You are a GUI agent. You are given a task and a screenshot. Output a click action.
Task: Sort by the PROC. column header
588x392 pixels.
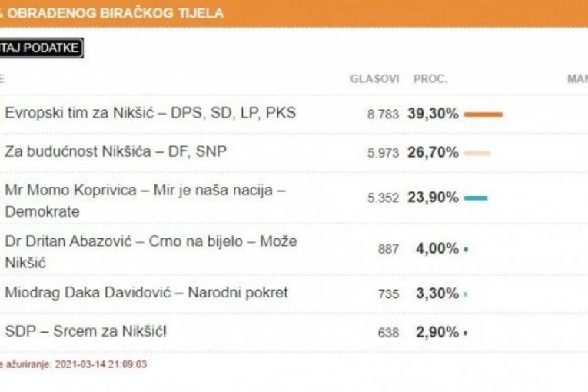pos(430,79)
